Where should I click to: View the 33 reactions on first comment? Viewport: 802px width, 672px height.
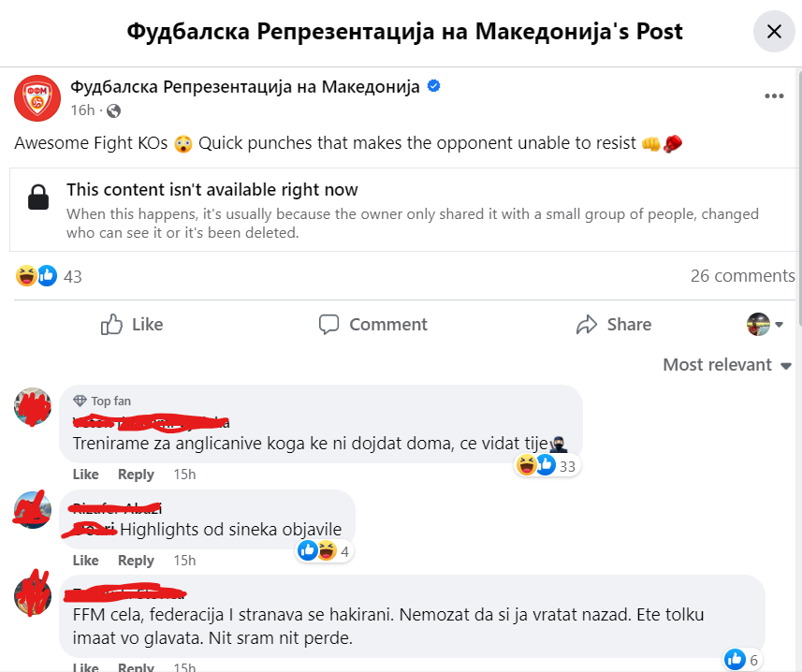click(x=547, y=465)
